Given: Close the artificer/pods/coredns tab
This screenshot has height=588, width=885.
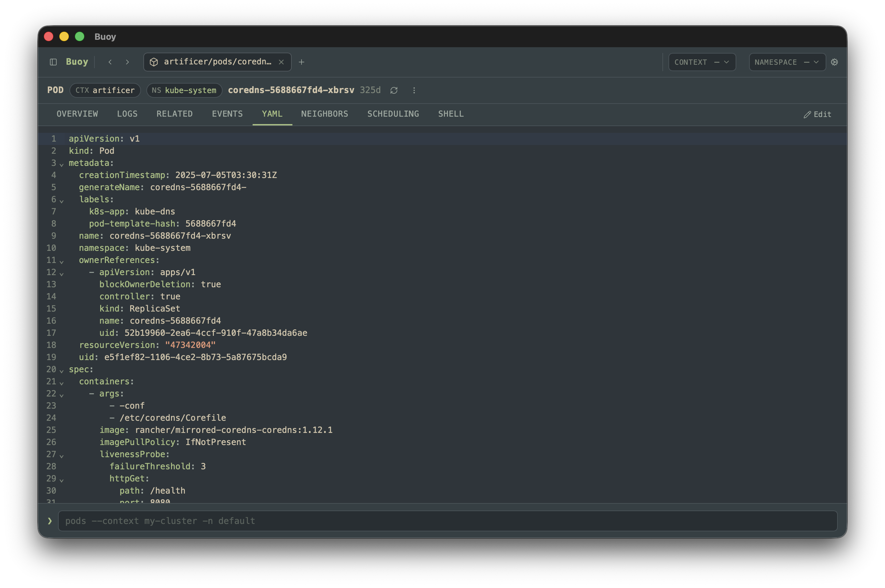Looking at the screenshot, I should [281, 62].
